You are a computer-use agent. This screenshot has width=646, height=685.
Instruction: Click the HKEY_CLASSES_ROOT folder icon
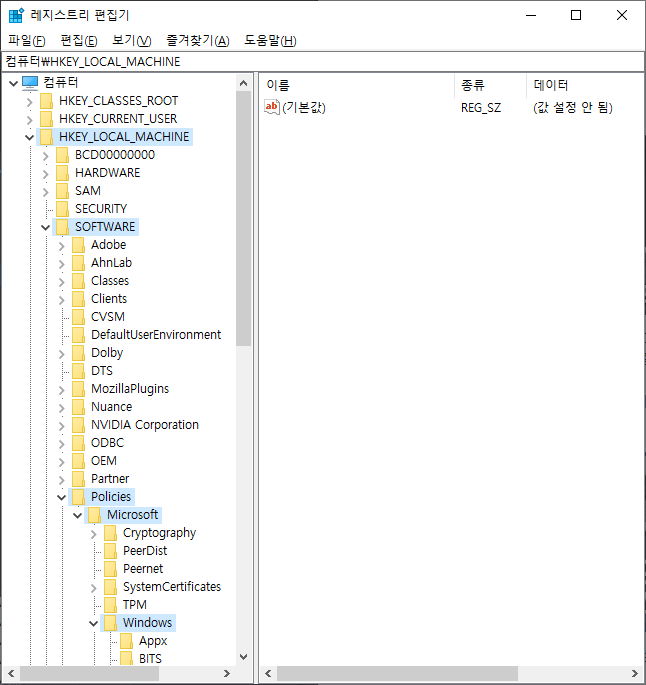click(46, 101)
